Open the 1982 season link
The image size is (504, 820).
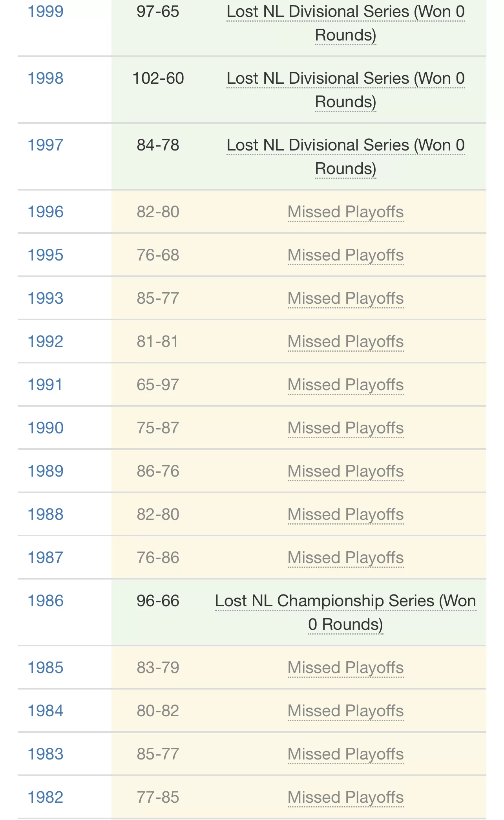pyautogui.click(x=46, y=797)
